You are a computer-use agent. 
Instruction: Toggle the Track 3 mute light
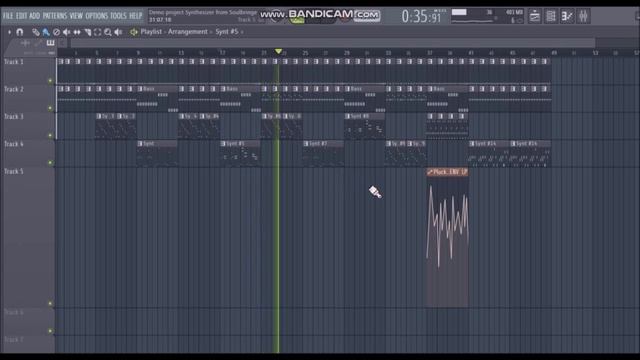point(50,135)
